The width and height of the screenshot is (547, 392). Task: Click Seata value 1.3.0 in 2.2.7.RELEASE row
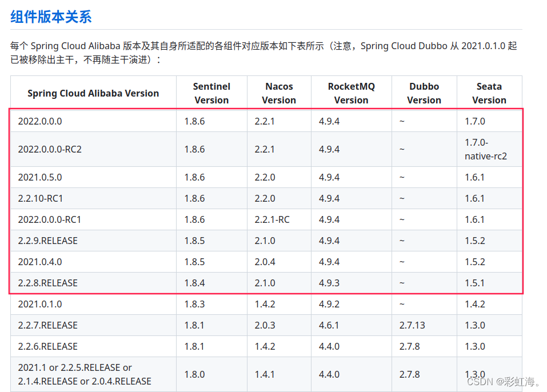[475, 325]
